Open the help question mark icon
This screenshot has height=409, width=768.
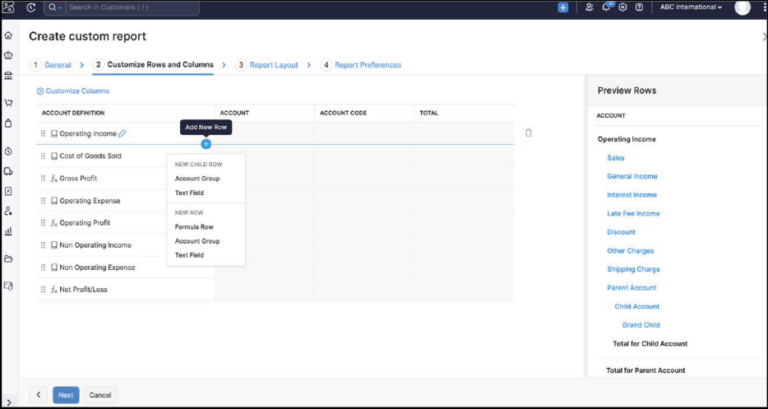pyautogui.click(x=639, y=7)
